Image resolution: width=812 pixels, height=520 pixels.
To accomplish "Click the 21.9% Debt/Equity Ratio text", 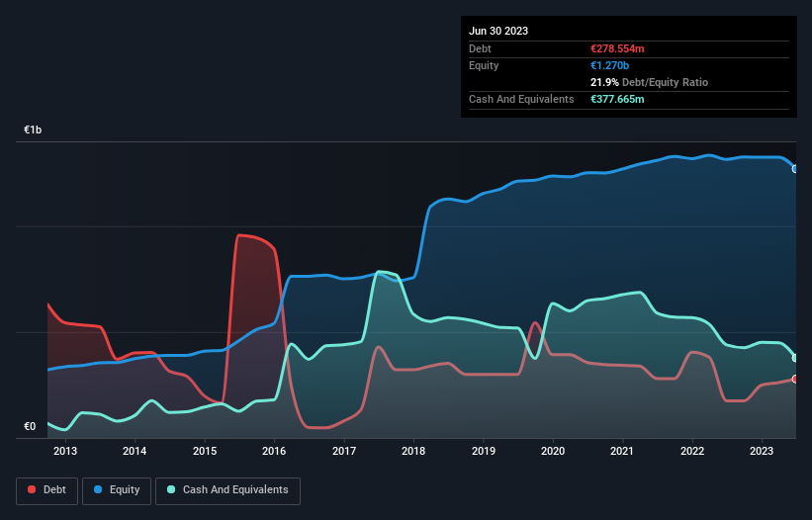I will 650,82.
